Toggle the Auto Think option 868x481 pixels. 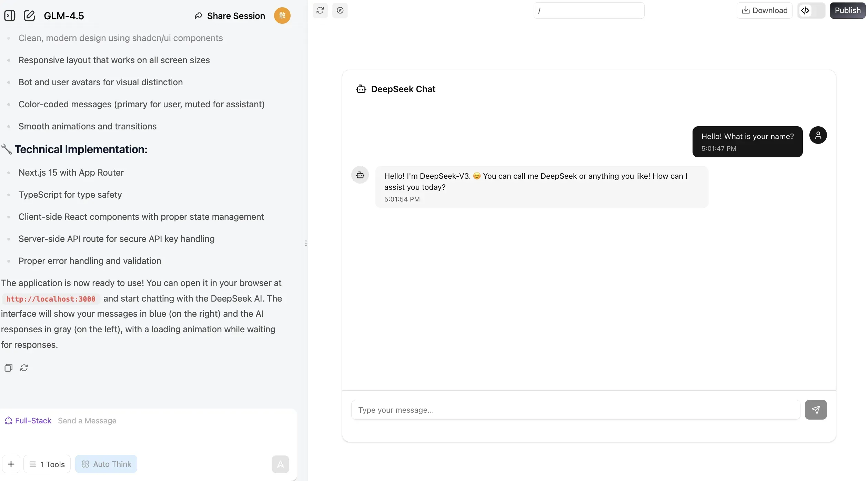click(x=106, y=464)
